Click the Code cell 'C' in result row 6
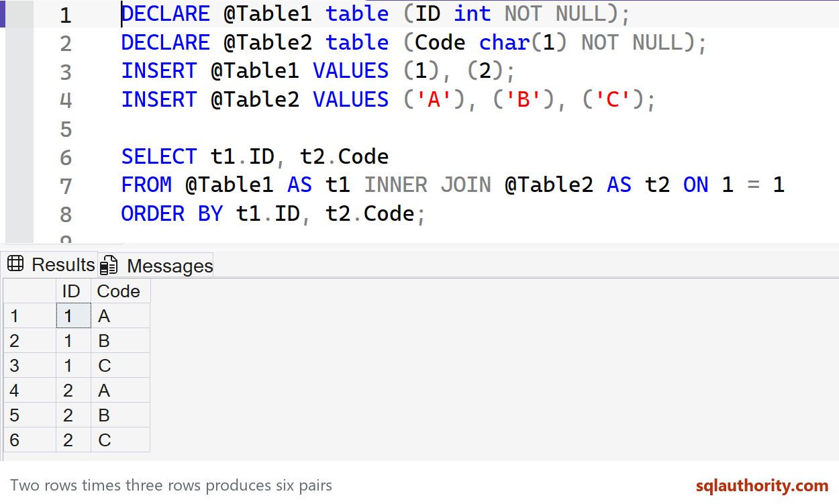This screenshot has width=839, height=504. [120, 440]
